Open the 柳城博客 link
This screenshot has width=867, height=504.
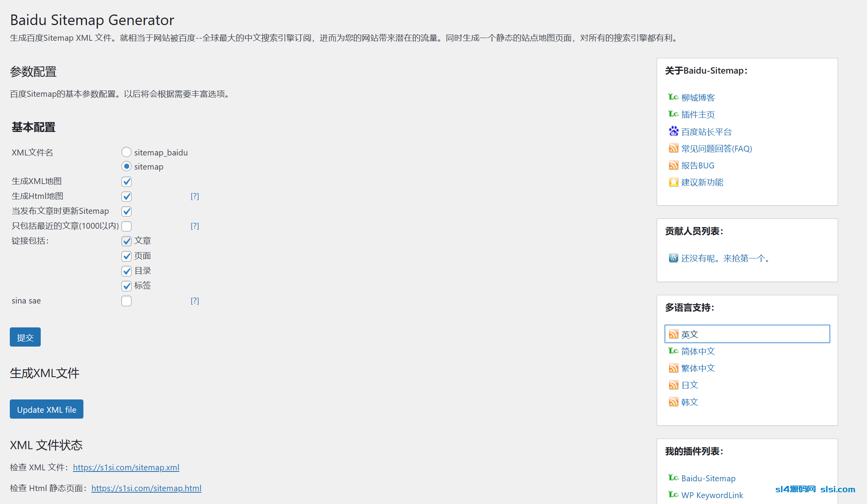[698, 98]
